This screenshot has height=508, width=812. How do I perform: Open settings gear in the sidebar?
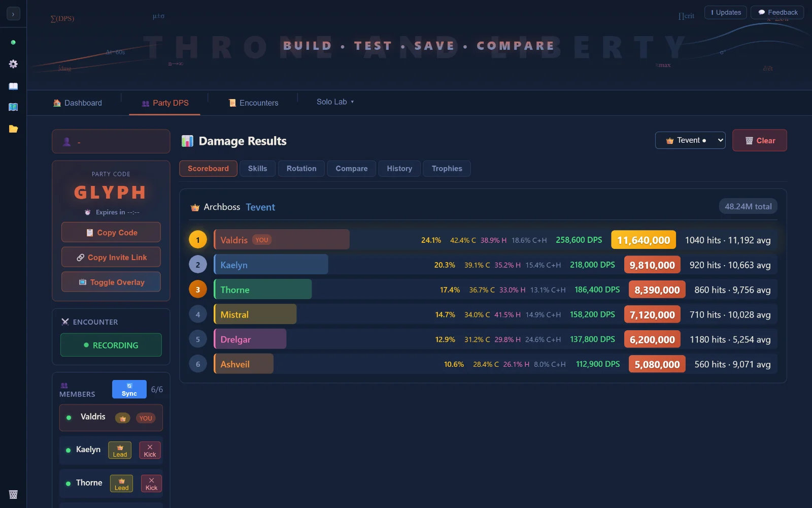pyautogui.click(x=13, y=64)
